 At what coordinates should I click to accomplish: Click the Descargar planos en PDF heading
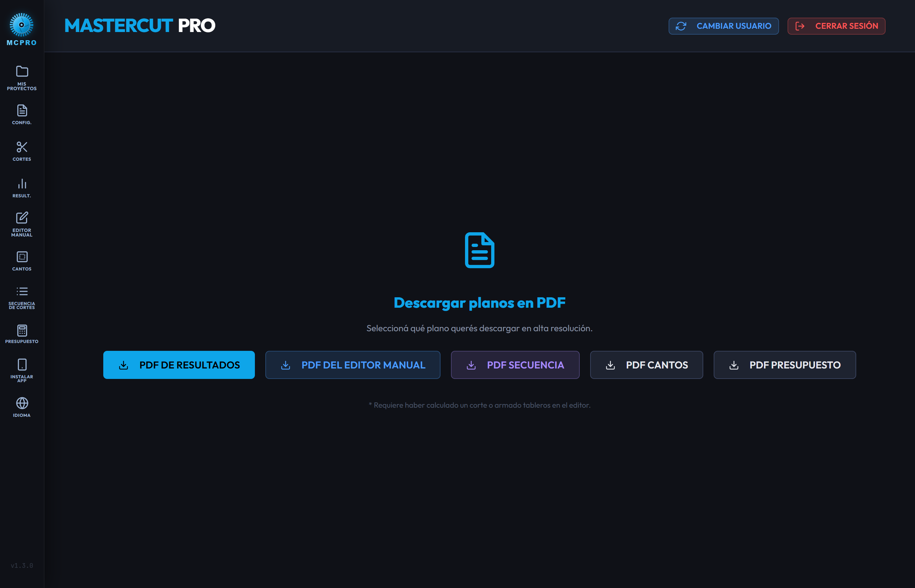[480, 303]
